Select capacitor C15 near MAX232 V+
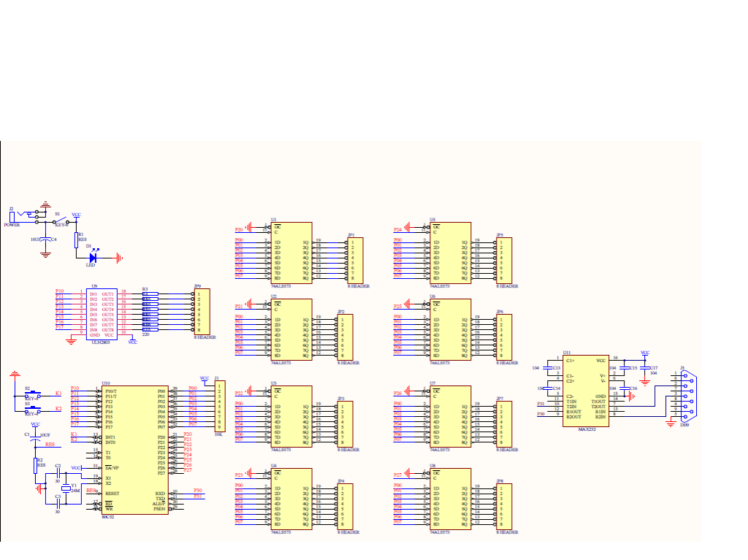Screen dimensions: 748x560 [625, 368]
